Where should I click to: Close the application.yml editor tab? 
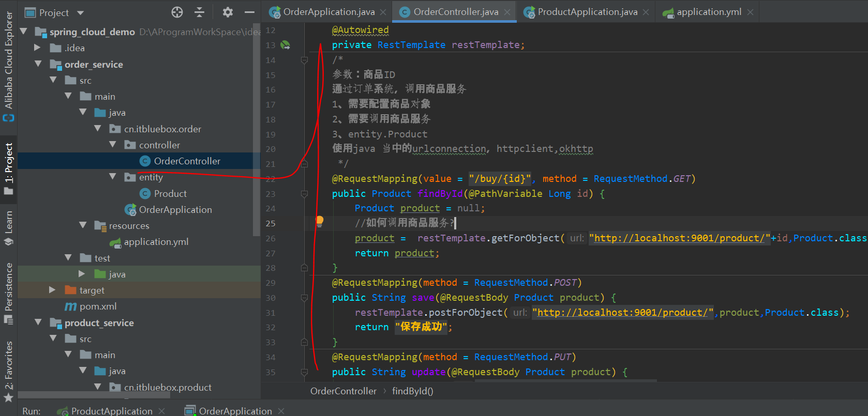pos(750,12)
